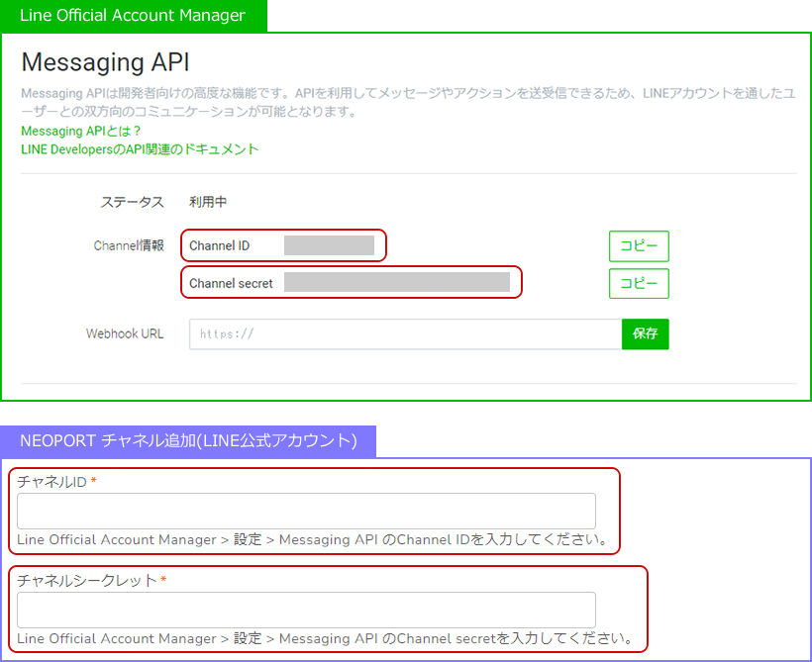Click the チャネルシークレット input field
Screen dimensions: 812x662
pos(306,610)
